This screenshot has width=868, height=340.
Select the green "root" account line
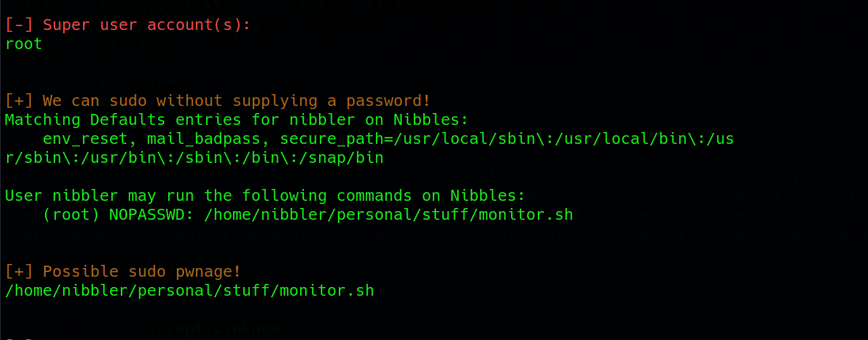tap(23, 43)
